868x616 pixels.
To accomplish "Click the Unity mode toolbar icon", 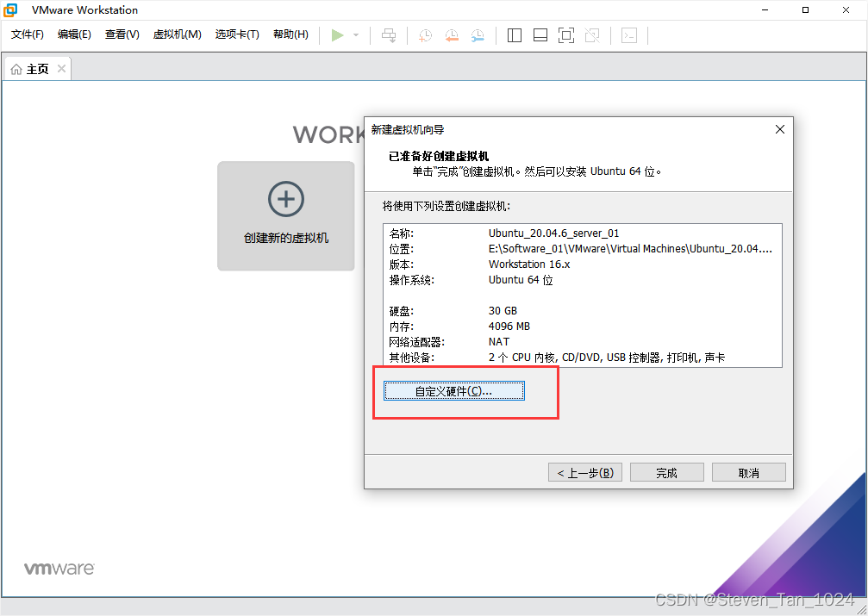I will tap(592, 35).
